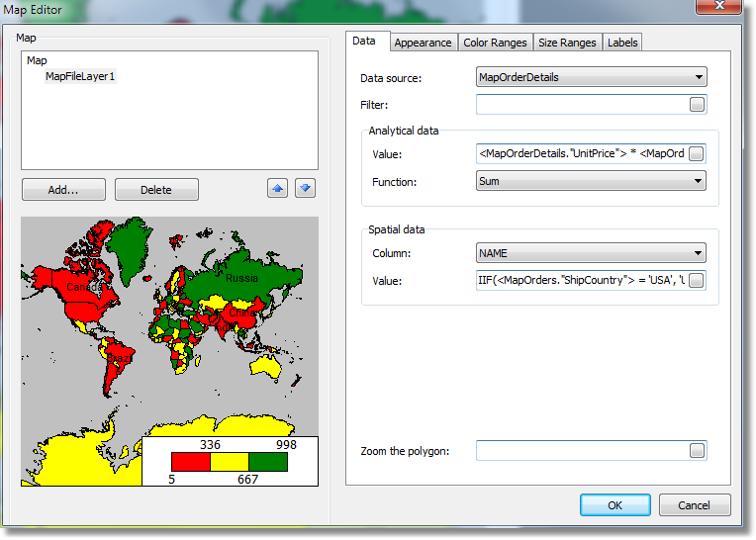756x540 pixels.
Task: Click the move layer down arrow
Action: [305, 189]
